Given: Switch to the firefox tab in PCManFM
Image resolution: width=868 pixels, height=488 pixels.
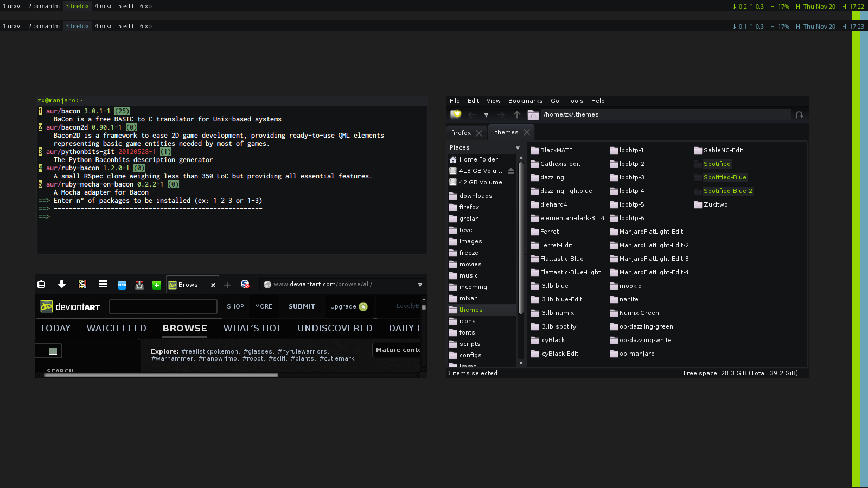Looking at the screenshot, I should point(461,133).
